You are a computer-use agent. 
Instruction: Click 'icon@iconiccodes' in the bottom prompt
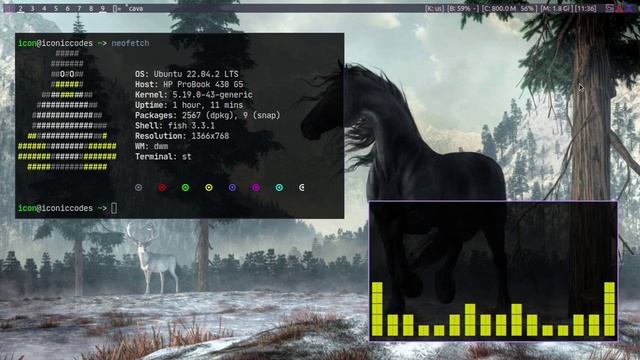(55, 208)
